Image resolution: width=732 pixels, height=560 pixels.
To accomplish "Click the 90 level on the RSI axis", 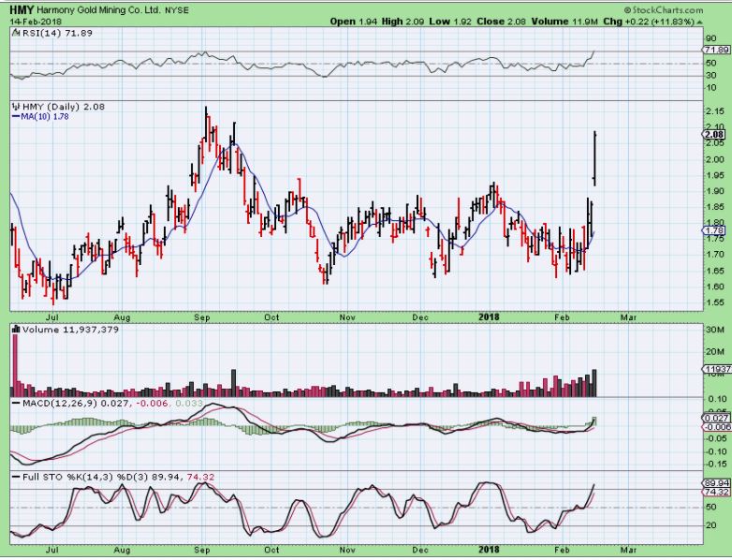I will [711, 38].
